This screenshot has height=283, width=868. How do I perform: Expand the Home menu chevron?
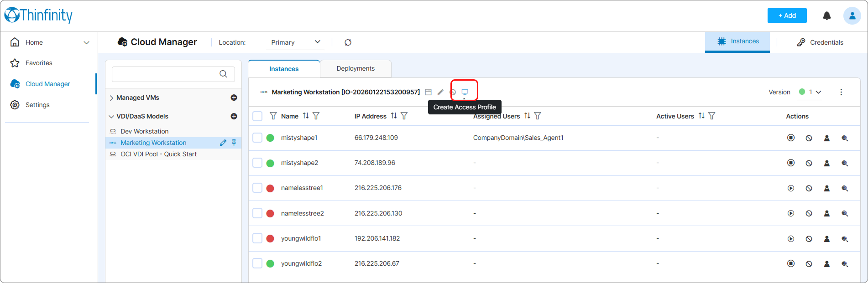86,42
